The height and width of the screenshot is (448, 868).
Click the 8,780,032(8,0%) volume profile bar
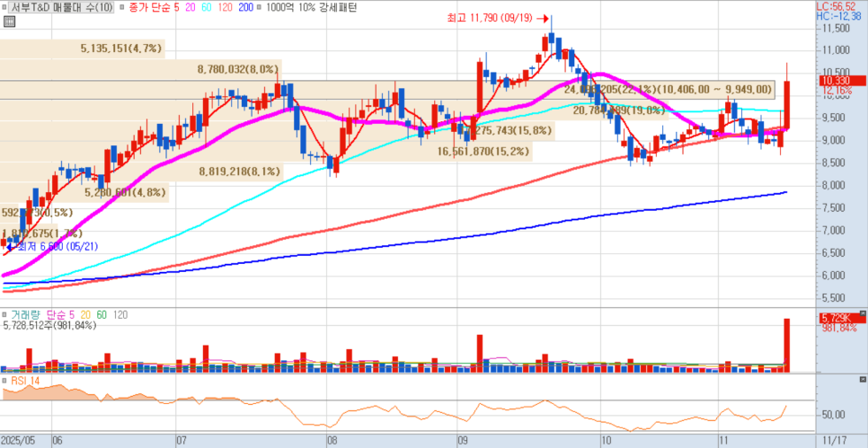(x=140, y=70)
